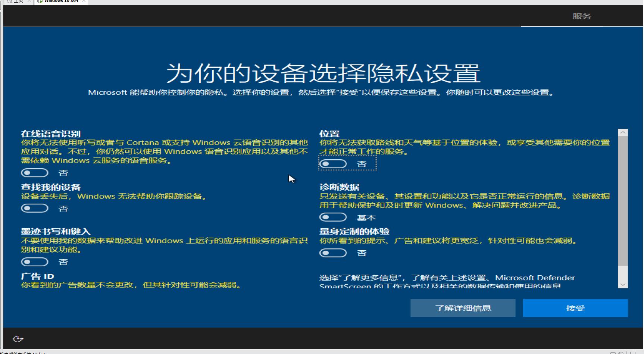Click the 为你的设备选择隐私设置 title

coord(323,73)
